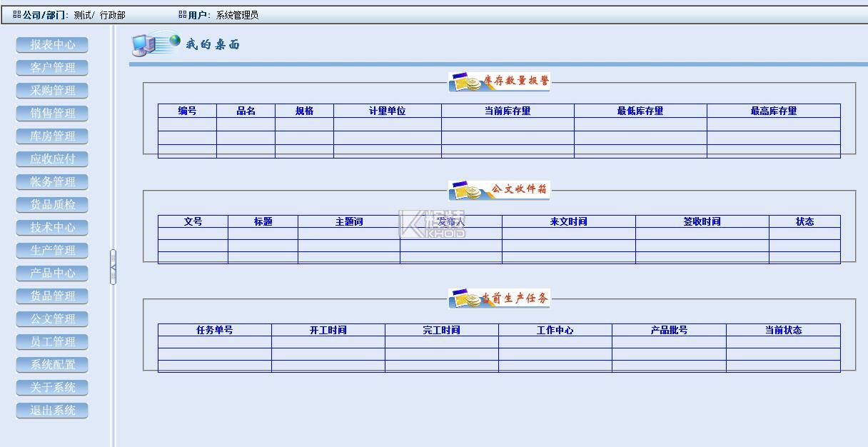Viewport: 868px width, 447px height.
Task: Go to 采购管理 module
Action: [x=52, y=91]
